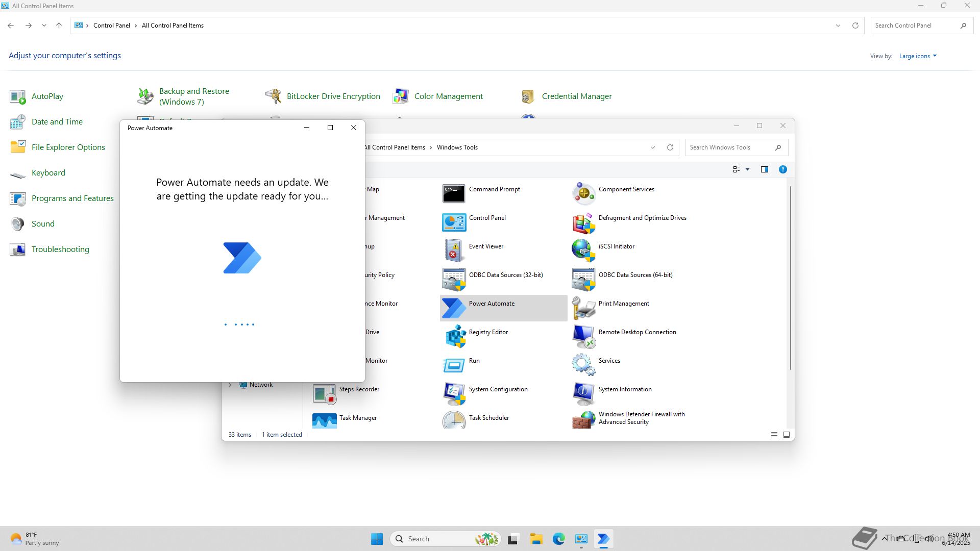Expand the Network tree item
The width and height of the screenshot is (980, 551).
(230, 385)
